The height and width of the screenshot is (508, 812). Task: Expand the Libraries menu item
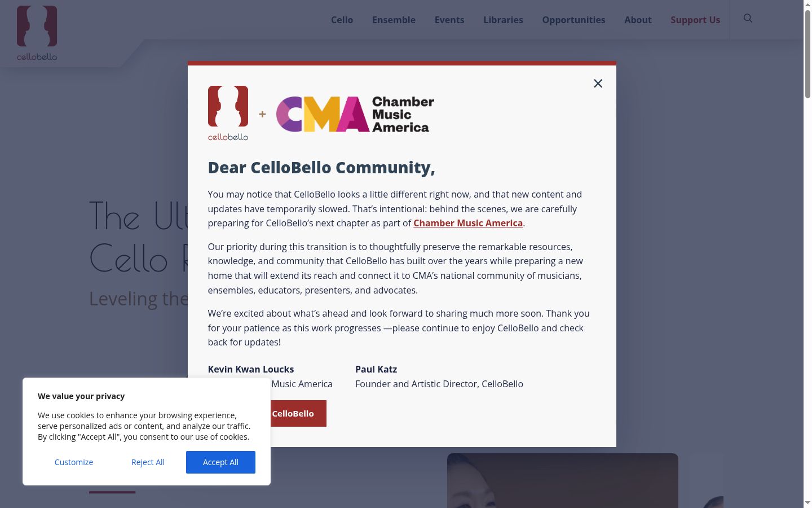503,20
